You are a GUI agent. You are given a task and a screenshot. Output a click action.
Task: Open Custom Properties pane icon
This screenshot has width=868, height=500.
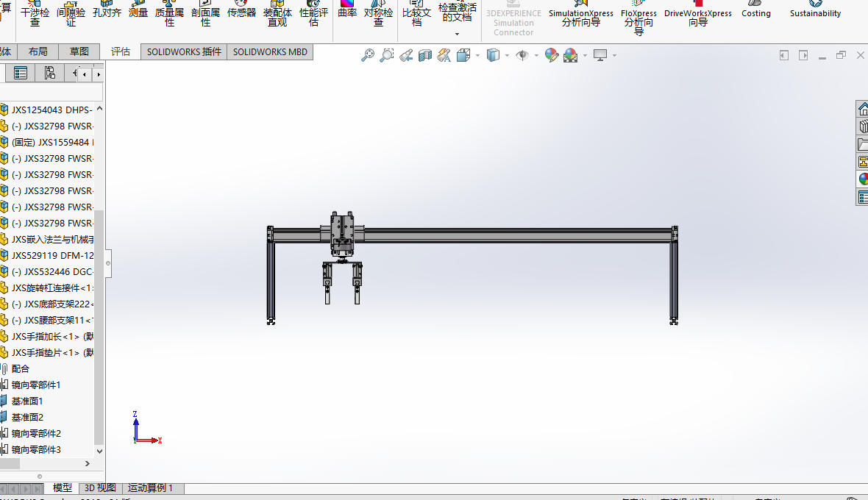coord(862,197)
